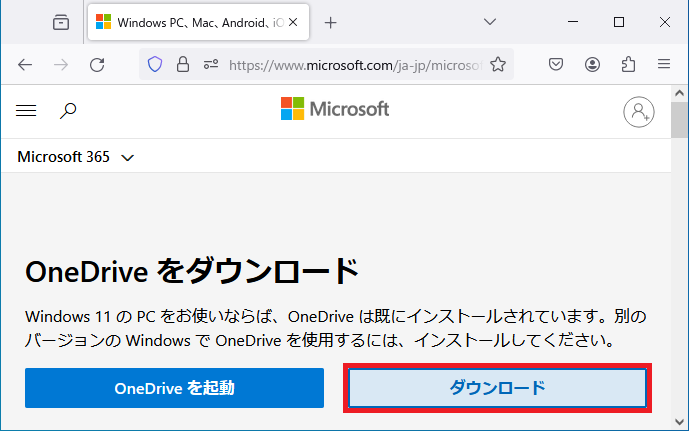Click the reload page icon
The image size is (689, 431).
click(97, 65)
